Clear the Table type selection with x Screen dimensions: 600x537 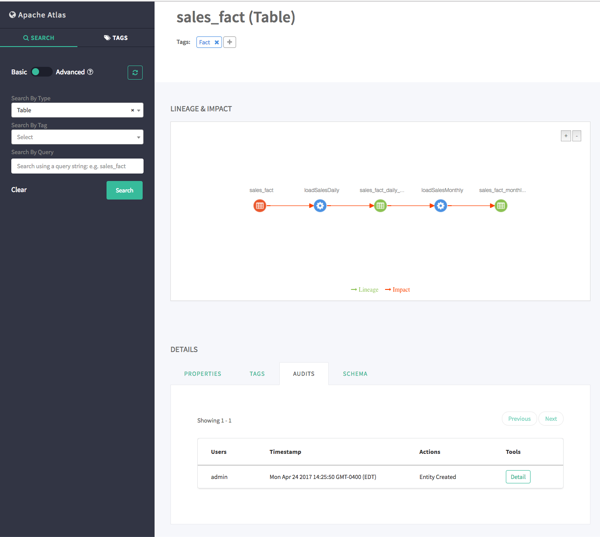pyautogui.click(x=132, y=110)
